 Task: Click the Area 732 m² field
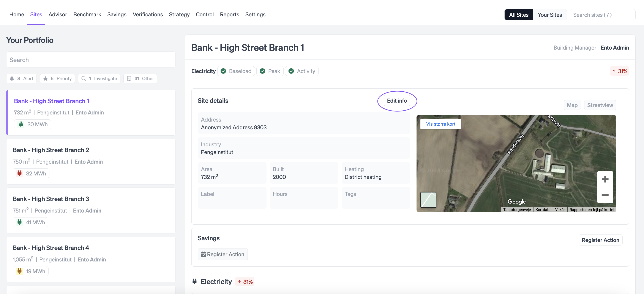tap(232, 173)
